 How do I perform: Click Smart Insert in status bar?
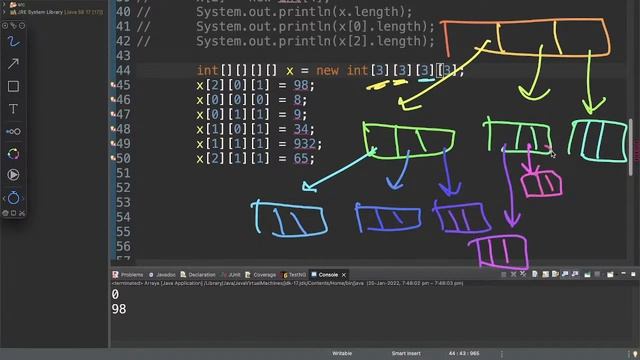point(406,353)
